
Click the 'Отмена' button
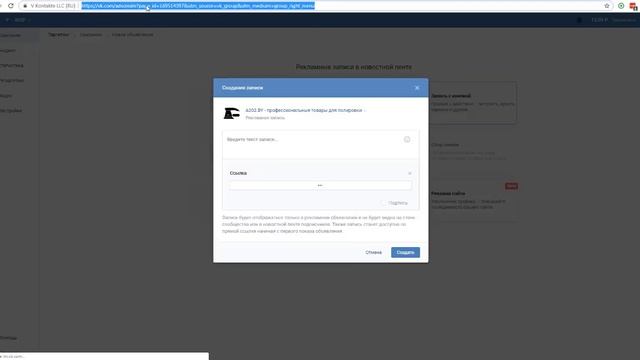click(x=373, y=252)
